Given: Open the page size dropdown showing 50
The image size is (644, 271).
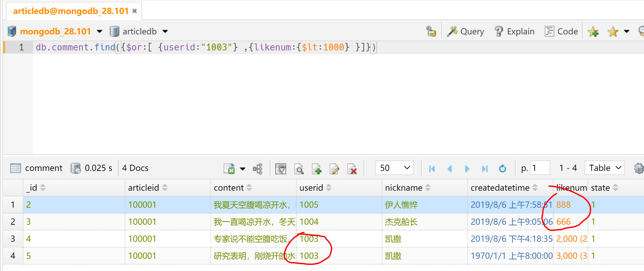Looking at the screenshot, I should pyautogui.click(x=394, y=168).
